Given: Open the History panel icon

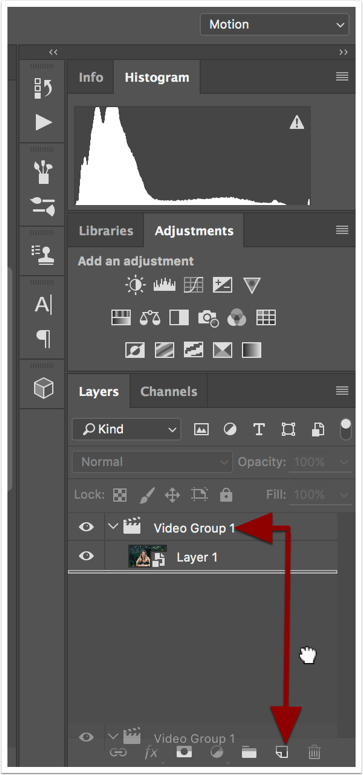Looking at the screenshot, I should (x=44, y=88).
